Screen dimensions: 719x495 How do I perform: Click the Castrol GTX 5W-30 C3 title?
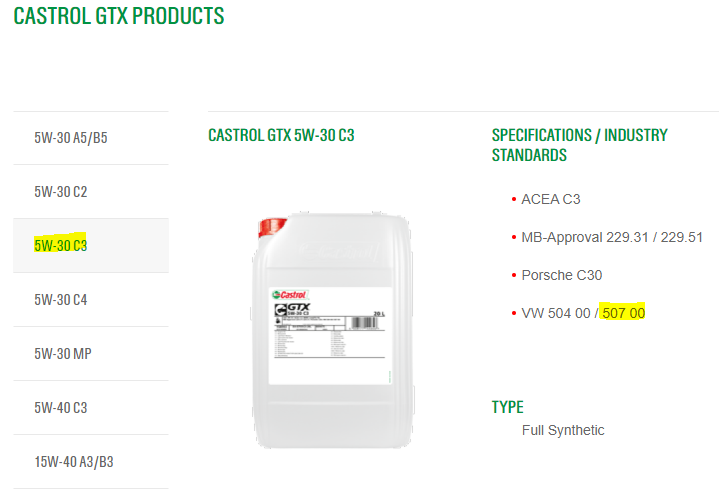(281, 135)
